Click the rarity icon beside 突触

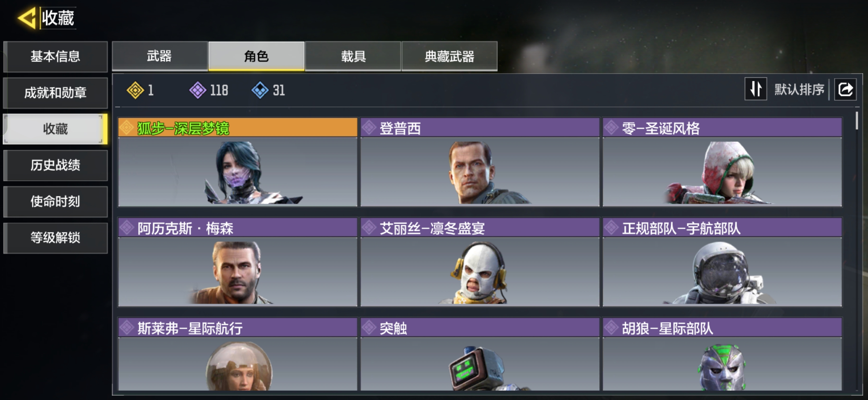point(369,328)
